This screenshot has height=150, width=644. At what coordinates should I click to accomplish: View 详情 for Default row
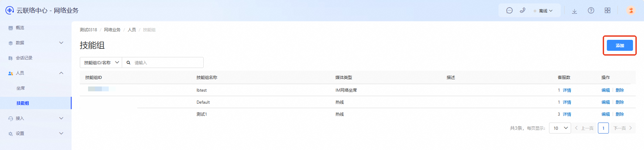[567, 102]
